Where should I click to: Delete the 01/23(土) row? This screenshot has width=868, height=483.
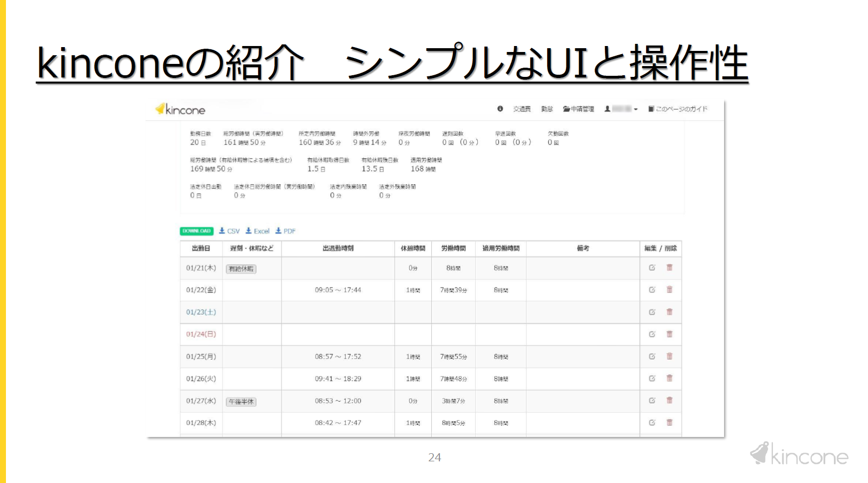[669, 312]
